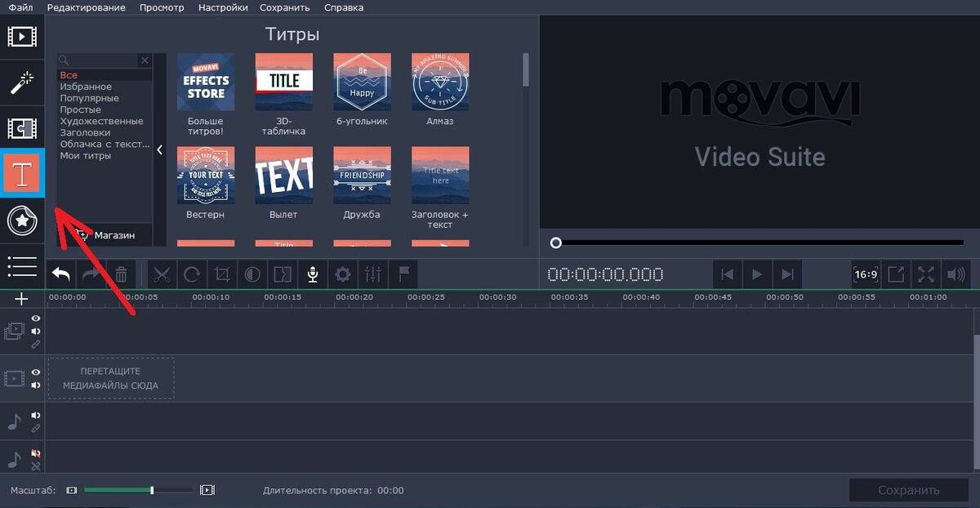Undo the last action

60,274
